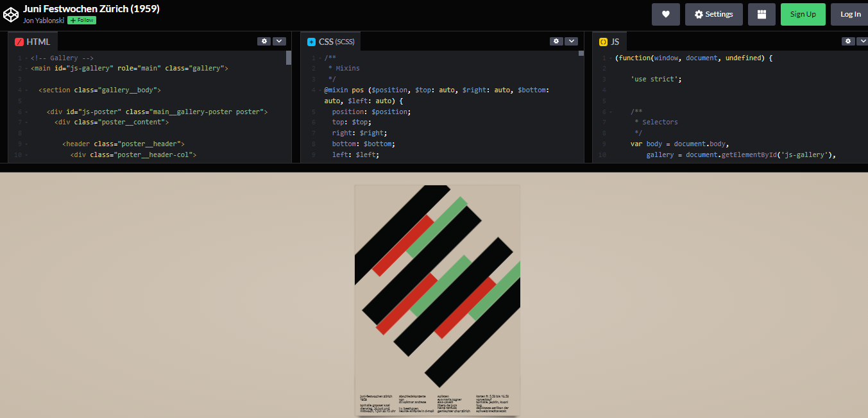The image size is (868, 418).
Task: Collapse the js-poster div fold at HTML line 6
Action: [26, 112]
